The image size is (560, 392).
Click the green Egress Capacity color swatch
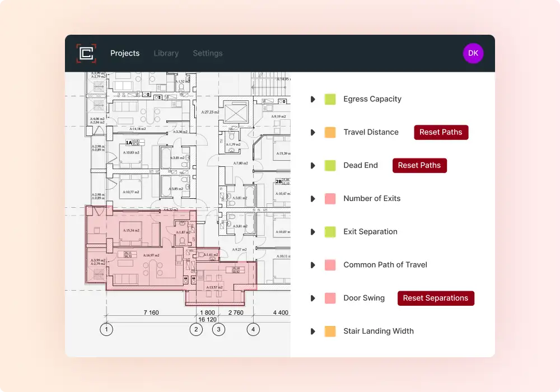click(x=330, y=99)
